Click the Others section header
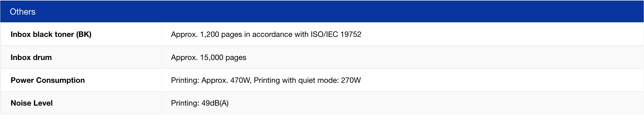The image size is (644, 138). point(23,12)
